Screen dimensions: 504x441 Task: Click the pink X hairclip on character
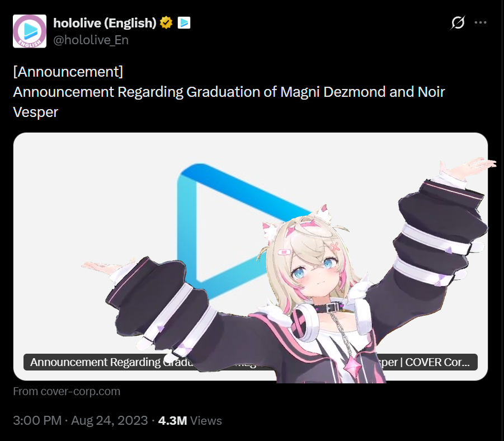pos(335,247)
